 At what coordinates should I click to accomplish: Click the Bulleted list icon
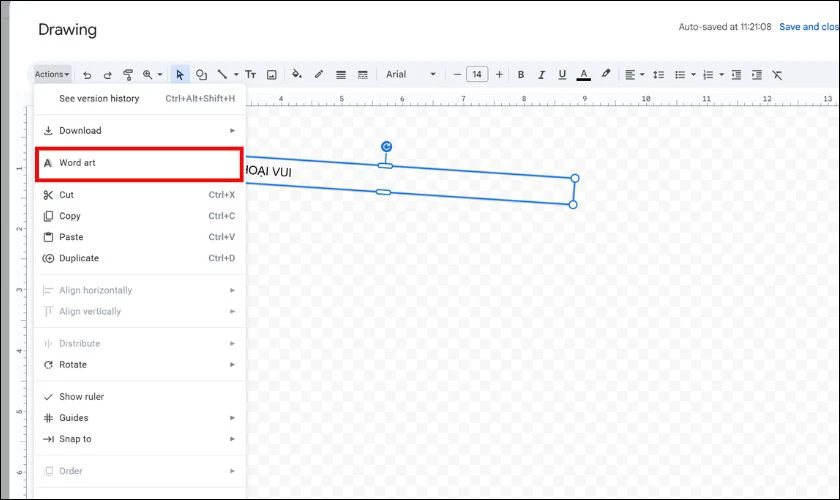(x=680, y=74)
